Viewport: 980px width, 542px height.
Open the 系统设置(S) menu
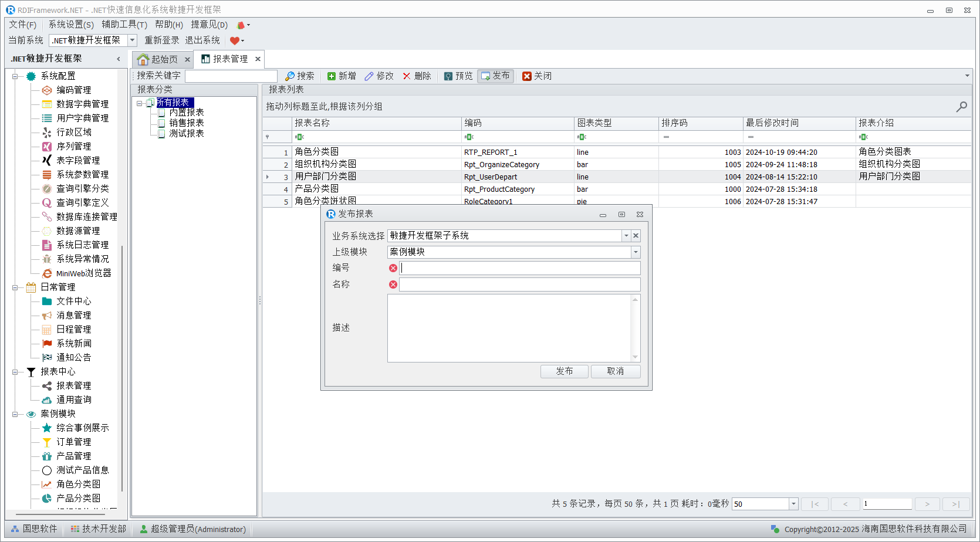[71, 25]
